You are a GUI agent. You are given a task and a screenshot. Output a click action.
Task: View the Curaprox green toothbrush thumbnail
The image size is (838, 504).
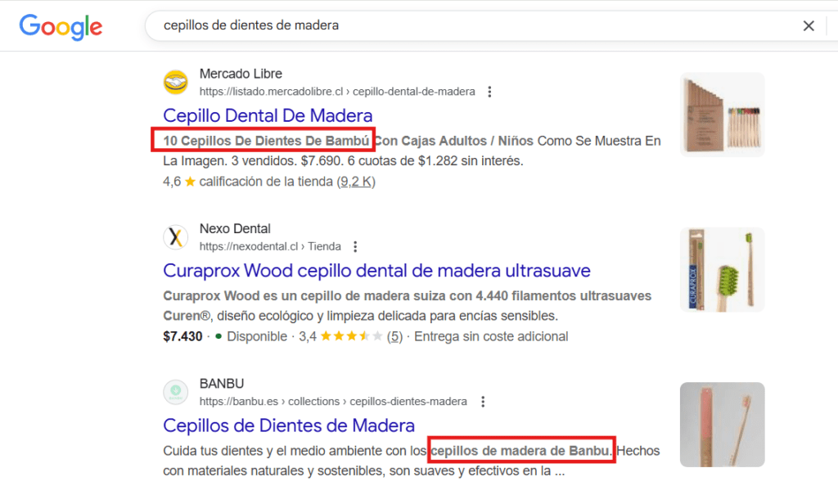tap(722, 269)
